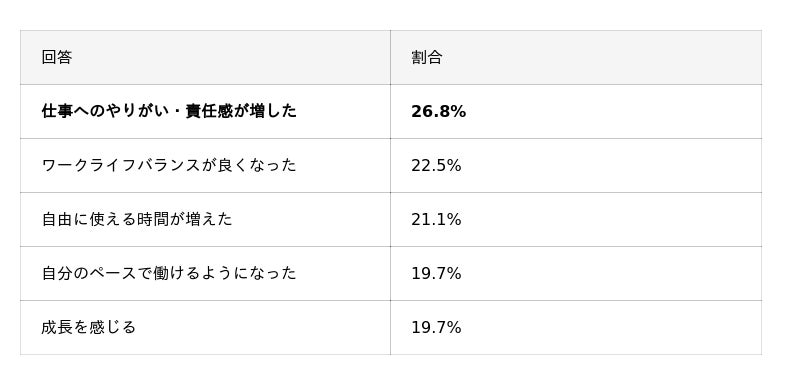Select the 自由に使える時間が増えた row
This screenshot has height=385, width=800.
(391, 219)
